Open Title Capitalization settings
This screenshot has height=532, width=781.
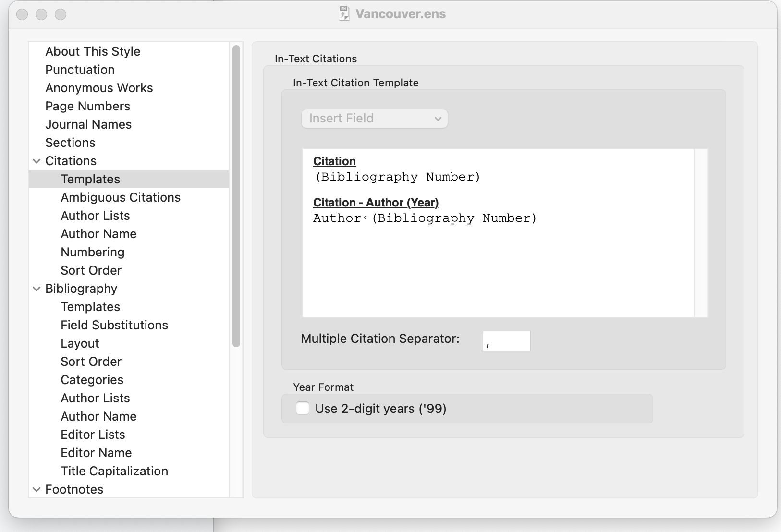[114, 471]
